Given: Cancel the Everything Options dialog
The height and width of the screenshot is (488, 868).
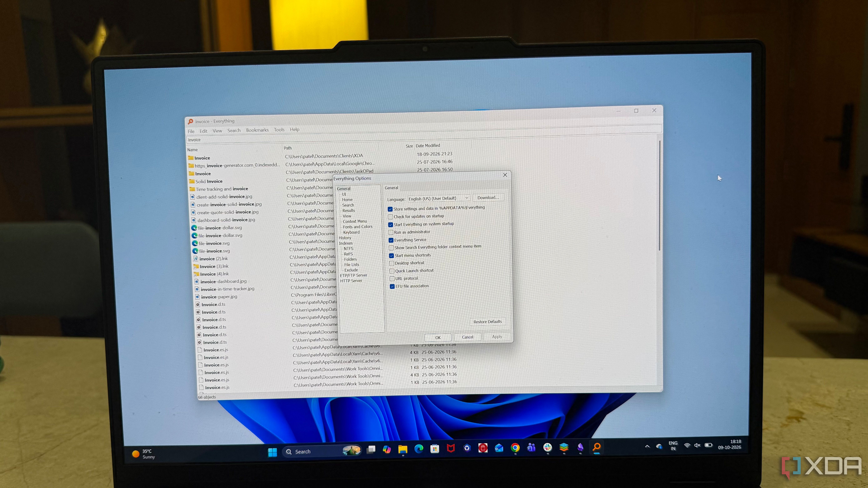Looking at the screenshot, I should click(x=467, y=337).
